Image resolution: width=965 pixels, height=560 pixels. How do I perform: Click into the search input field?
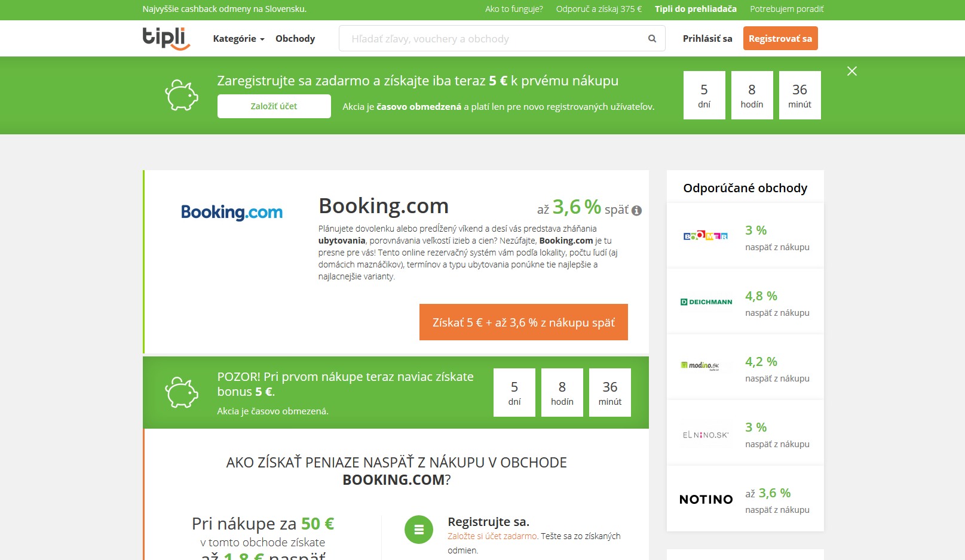pyautogui.click(x=493, y=39)
